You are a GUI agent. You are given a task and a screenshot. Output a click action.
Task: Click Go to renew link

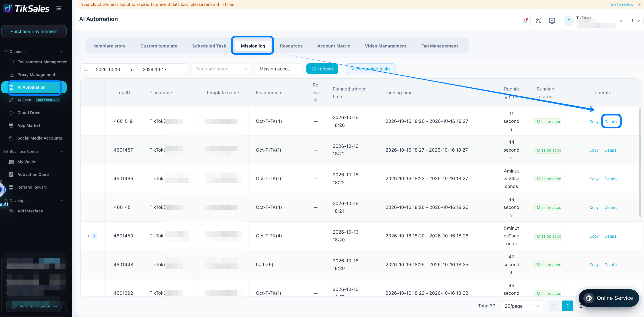click(622, 4)
